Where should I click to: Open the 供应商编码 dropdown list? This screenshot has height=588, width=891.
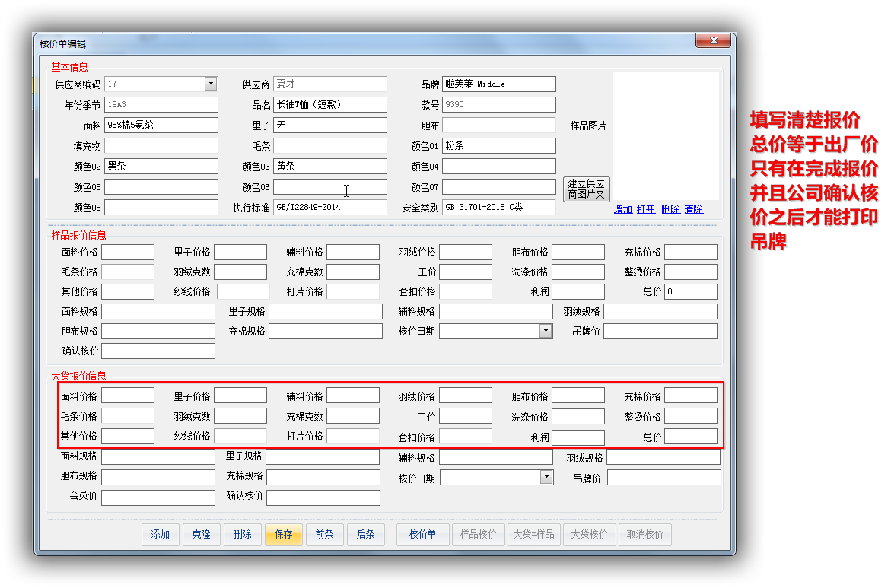211,84
